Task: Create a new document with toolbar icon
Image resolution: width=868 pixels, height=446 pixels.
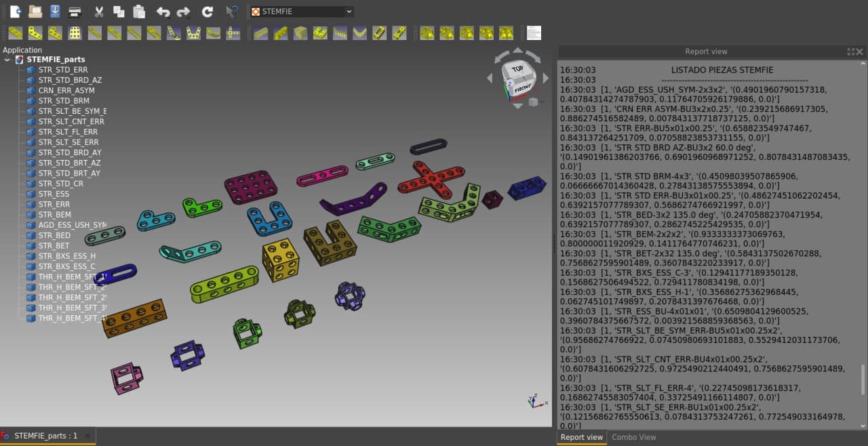Action: tap(16, 12)
